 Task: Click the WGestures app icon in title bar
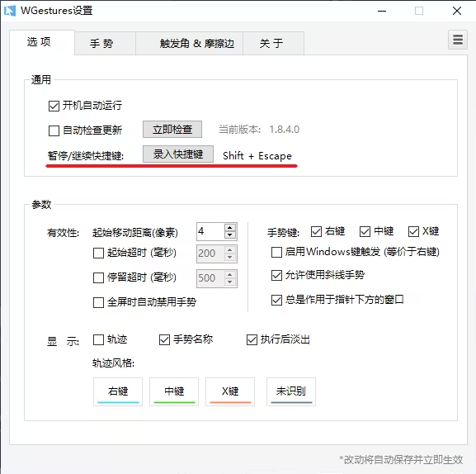[10, 11]
